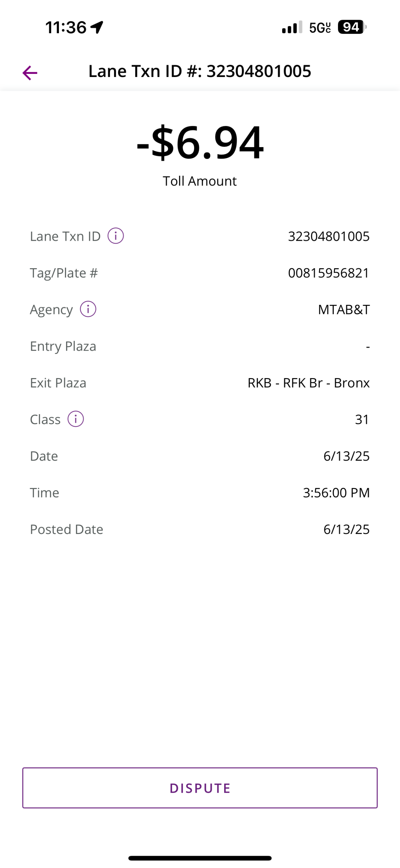This screenshot has height=868, width=400.
Task: Tap the purple back arrow
Action: click(x=30, y=73)
